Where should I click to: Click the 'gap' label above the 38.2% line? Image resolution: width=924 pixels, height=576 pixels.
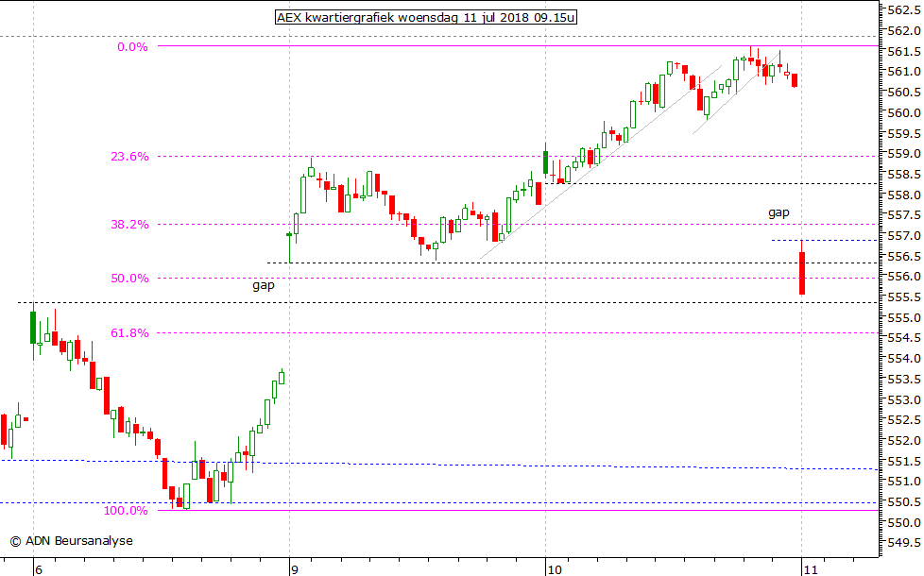(x=779, y=212)
